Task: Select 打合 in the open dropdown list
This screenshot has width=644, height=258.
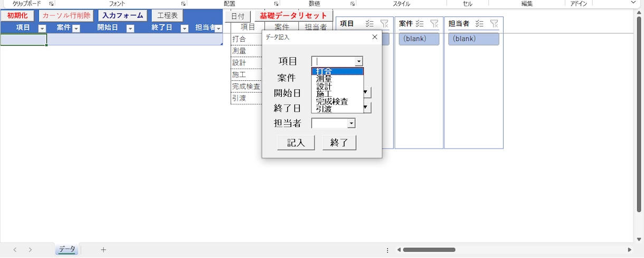Action: pos(337,71)
